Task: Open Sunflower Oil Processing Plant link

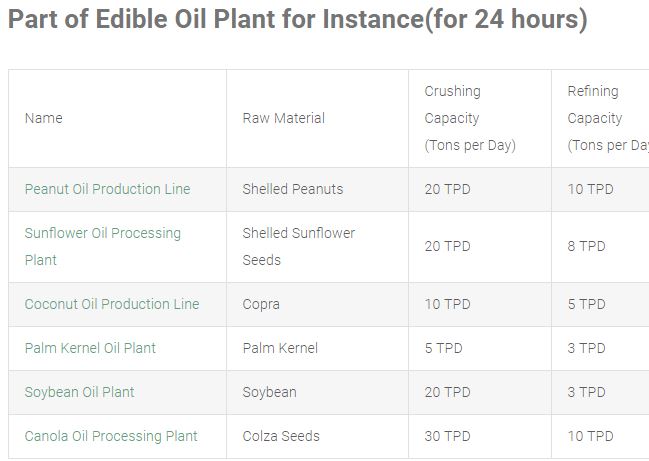Action: [x=103, y=247]
